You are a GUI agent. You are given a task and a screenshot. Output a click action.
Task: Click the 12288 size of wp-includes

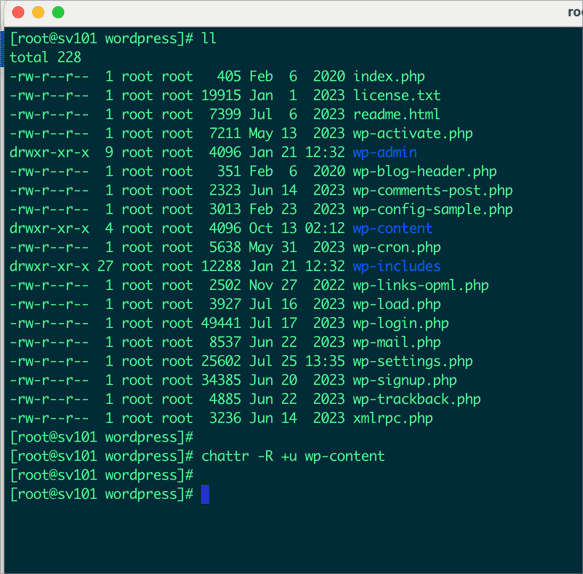(221, 266)
